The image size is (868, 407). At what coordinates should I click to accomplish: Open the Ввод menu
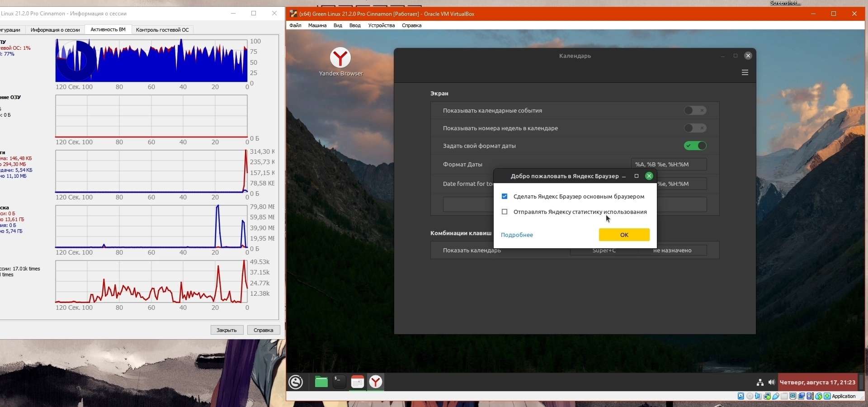[355, 25]
